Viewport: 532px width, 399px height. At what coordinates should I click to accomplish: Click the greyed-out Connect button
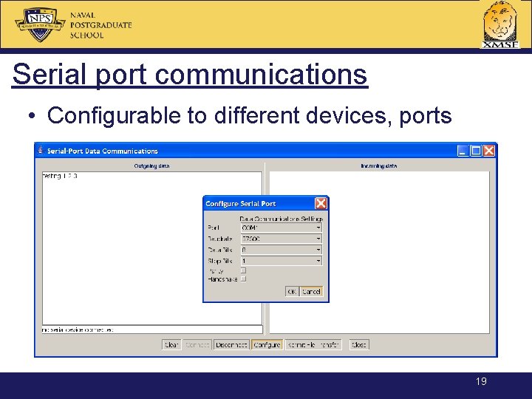pyautogui.click(x=197, y=345)
